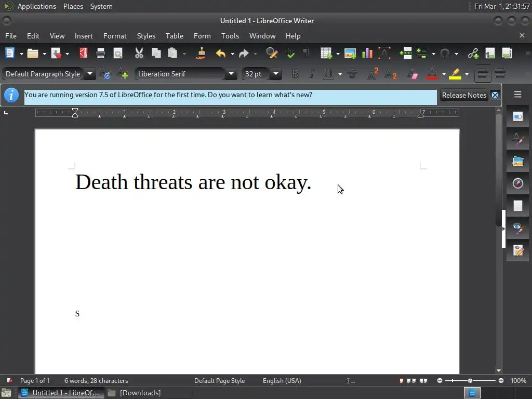Insert a page break
The image size is (532, 399).
(x=406, y=54)
